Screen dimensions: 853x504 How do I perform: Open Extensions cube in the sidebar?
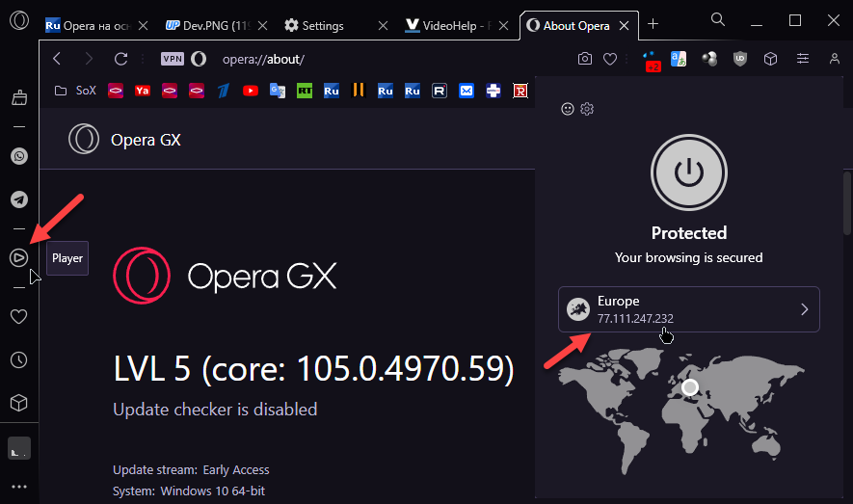point(19,403)
